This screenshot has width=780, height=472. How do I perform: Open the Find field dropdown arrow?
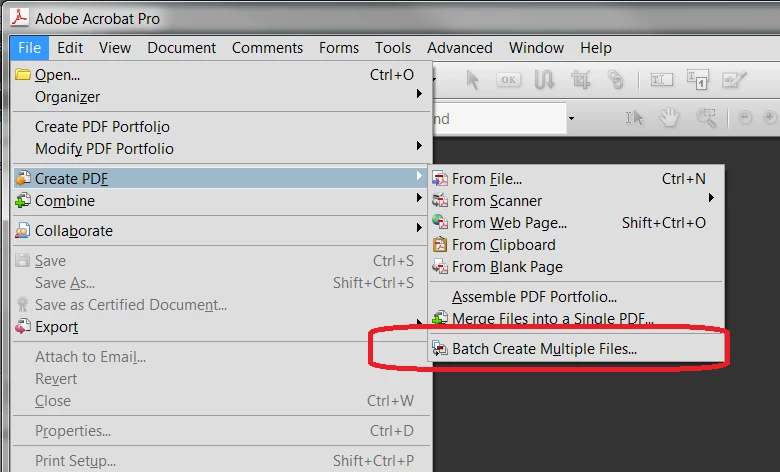pos(572,118)
